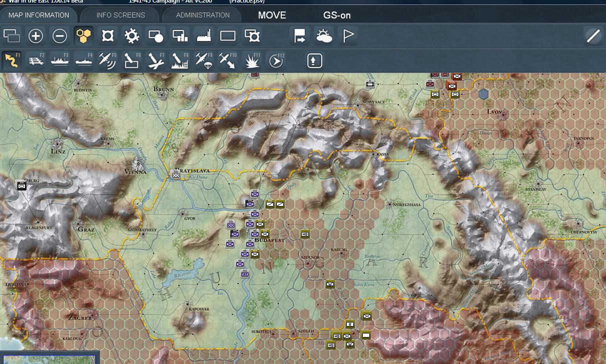Click the flag with arrow icon
The width and height of the screenshot is (606, 364).
(300, 35)
